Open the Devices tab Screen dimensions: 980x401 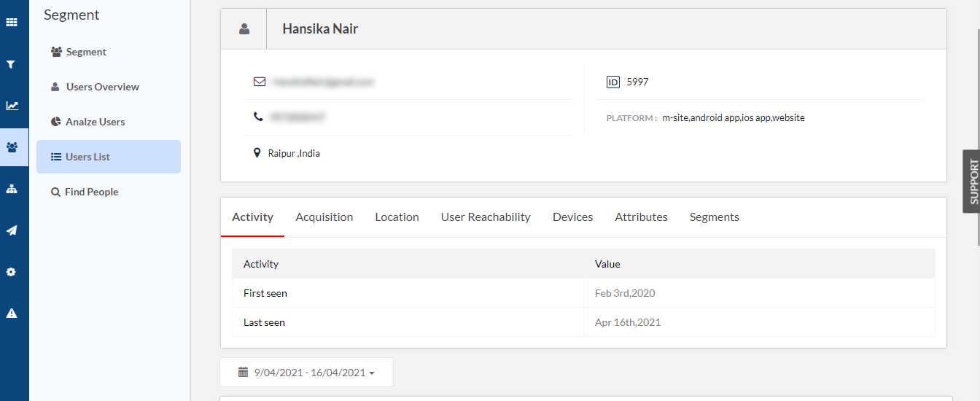[x=573, y=217]
